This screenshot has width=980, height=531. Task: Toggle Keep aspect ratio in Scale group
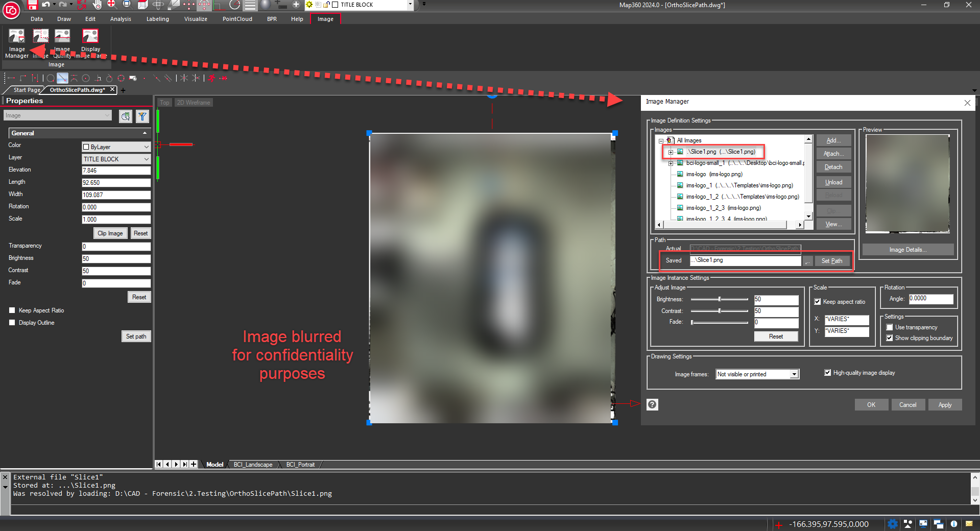pyautogui.click(x=818, y=302)
